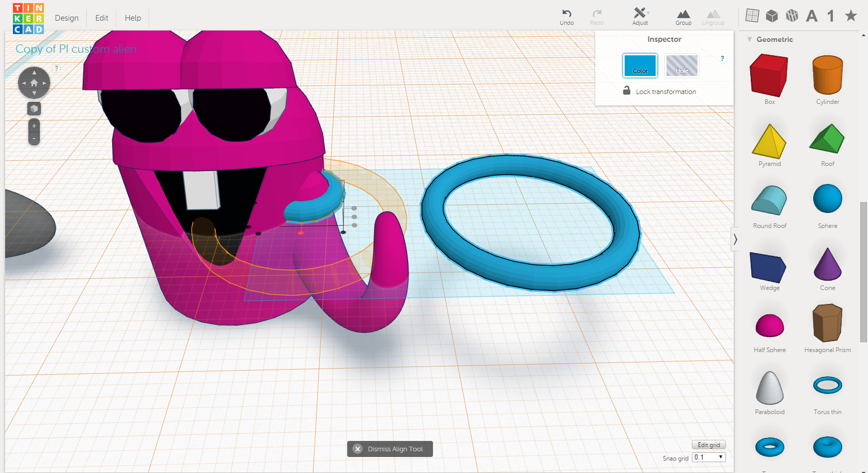The image size is (868, 473).
Task: Rotate the view up arrow
Action: click(34, 72)
